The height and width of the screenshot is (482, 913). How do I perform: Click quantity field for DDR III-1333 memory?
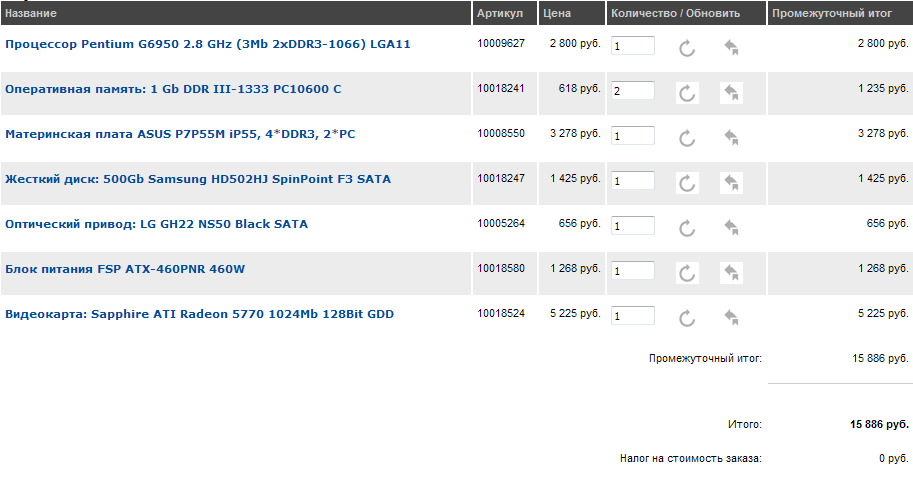(x=632, y=91)
